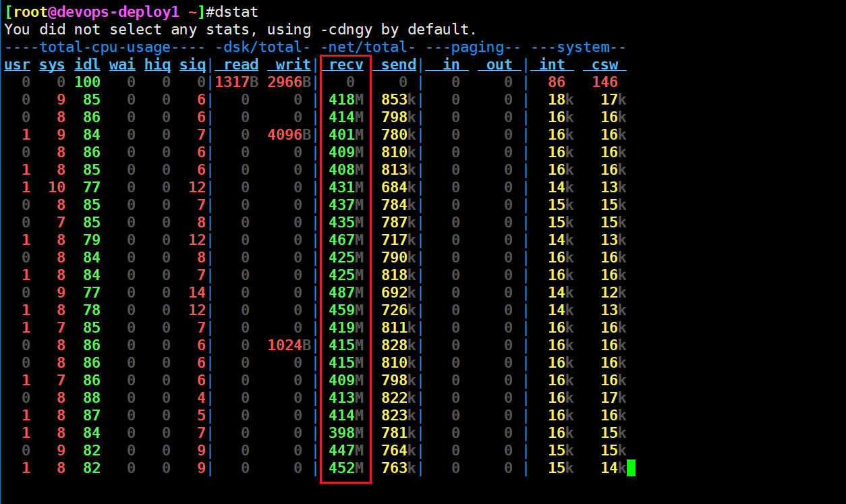The image size is (846, 504).
Task: Select the system group header
Action: (x=578, y=47)
